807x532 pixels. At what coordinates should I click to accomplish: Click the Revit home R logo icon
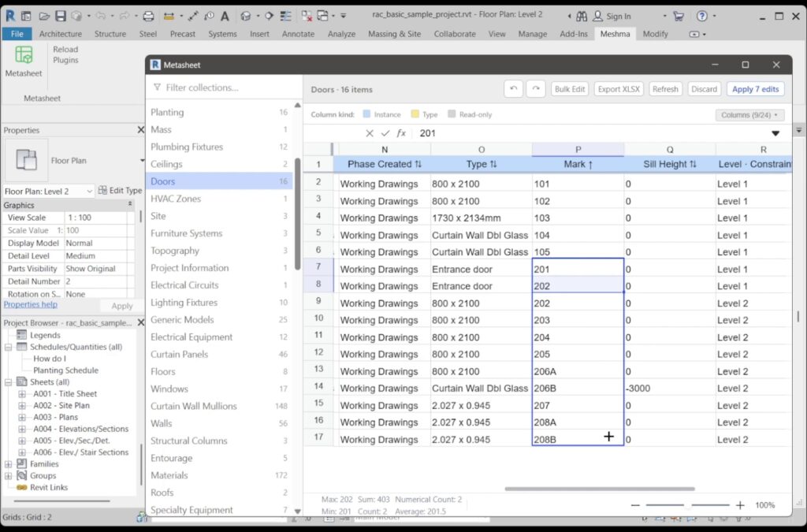point(9,16)
